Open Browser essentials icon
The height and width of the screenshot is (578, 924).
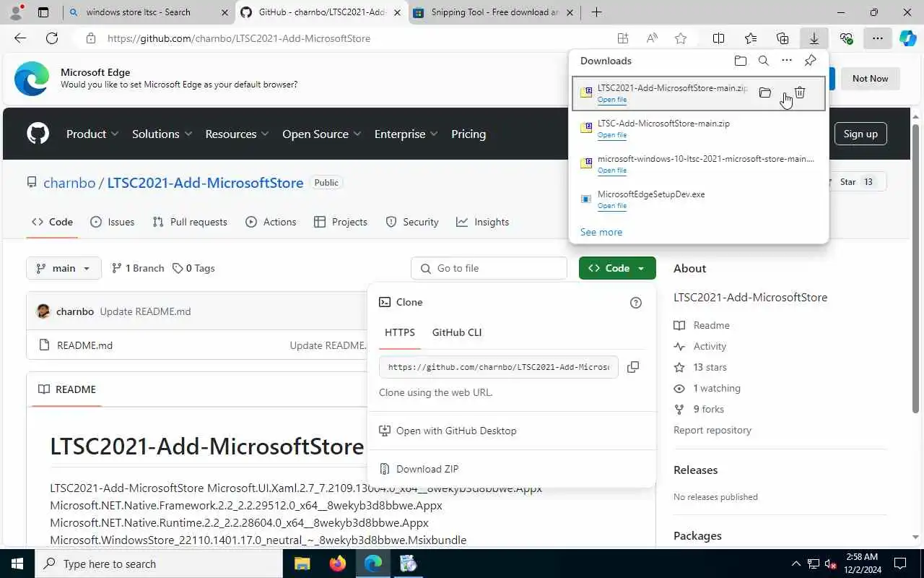click(846, 38)
